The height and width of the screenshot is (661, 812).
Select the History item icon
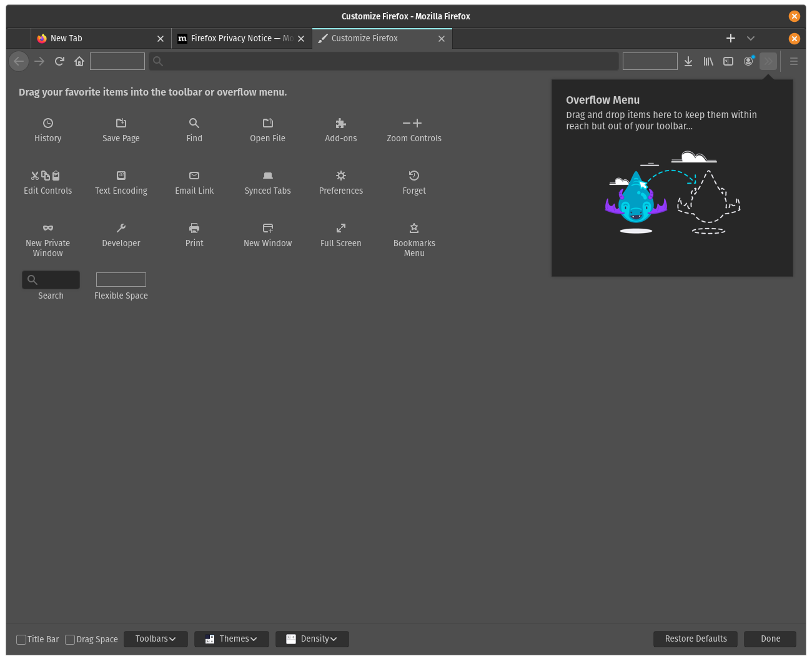click(48, 123)
